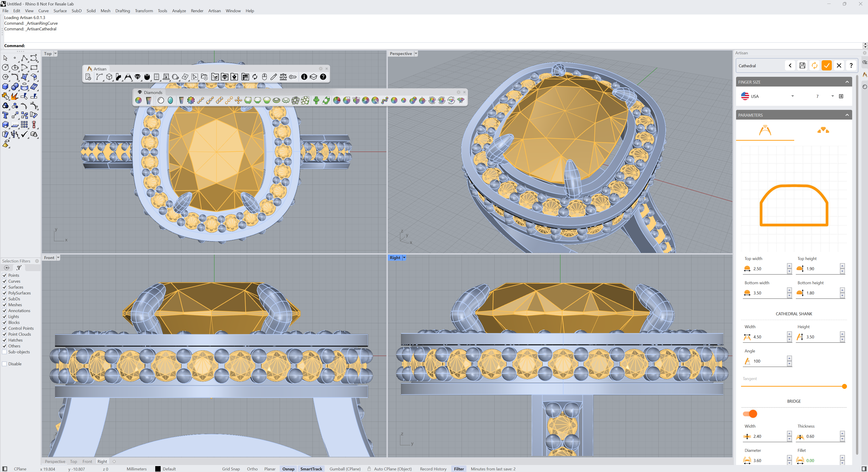Screen dimensions: 868x472
Task: Open the Perspective viewport title dropdown arrow
Action: (x=416, y=53)
